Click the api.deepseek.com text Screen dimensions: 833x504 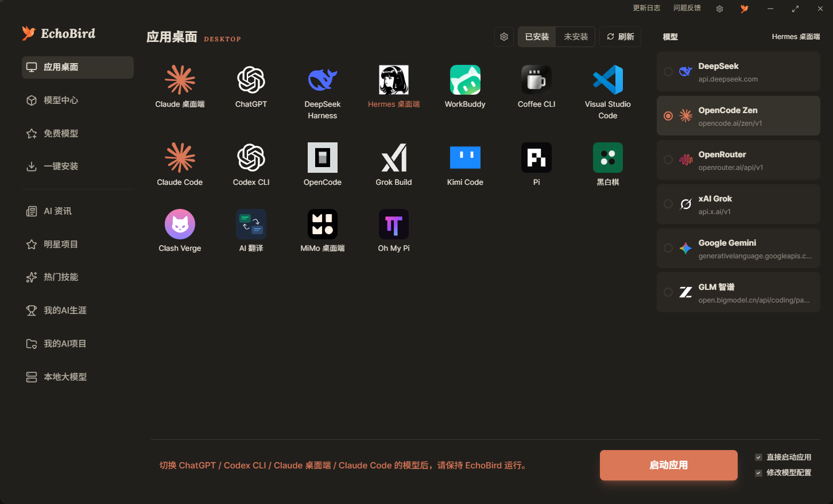728,79
